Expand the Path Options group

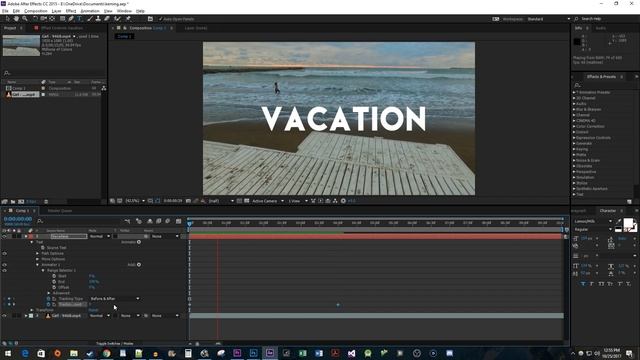[38, 253]
